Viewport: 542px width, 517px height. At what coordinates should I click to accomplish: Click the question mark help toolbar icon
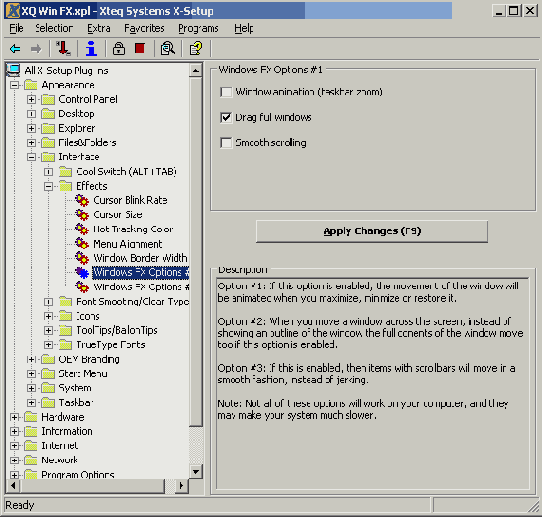pos(196,48)
